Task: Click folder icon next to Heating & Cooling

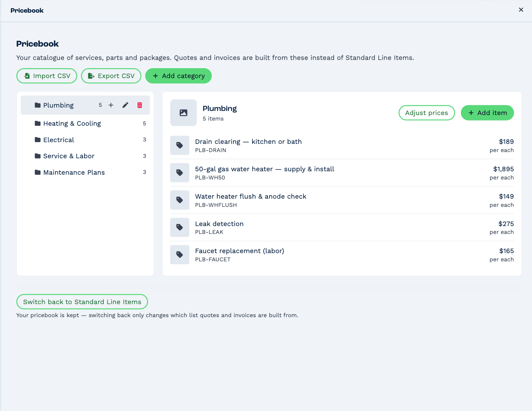Action: coord(38,123)
